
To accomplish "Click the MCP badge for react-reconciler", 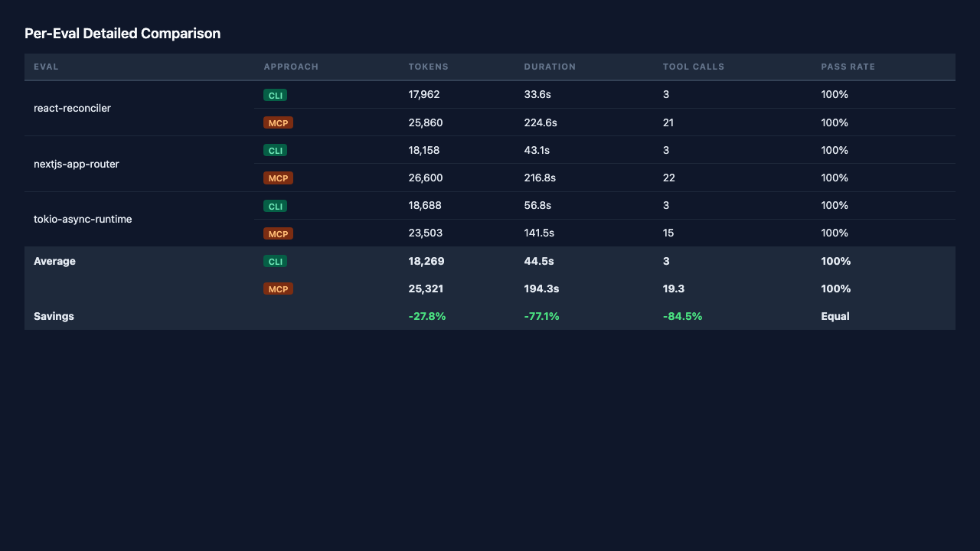I will 278,123.
